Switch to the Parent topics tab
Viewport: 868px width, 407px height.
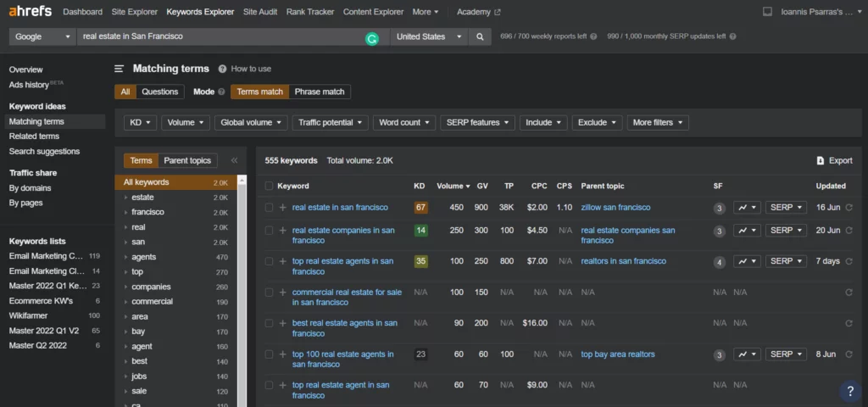(187, 160)
